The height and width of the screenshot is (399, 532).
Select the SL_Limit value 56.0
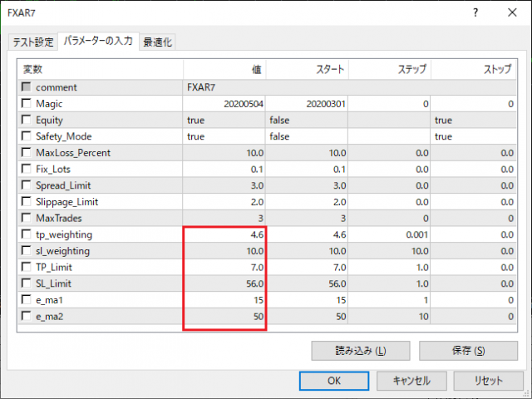224,283
